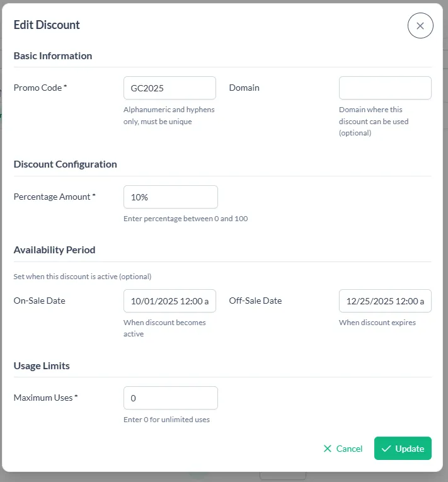448x482 pixels.
Task: Click the Percentage Amount field showing 10%
Action: pyautogui.click(x=171, y=197)
